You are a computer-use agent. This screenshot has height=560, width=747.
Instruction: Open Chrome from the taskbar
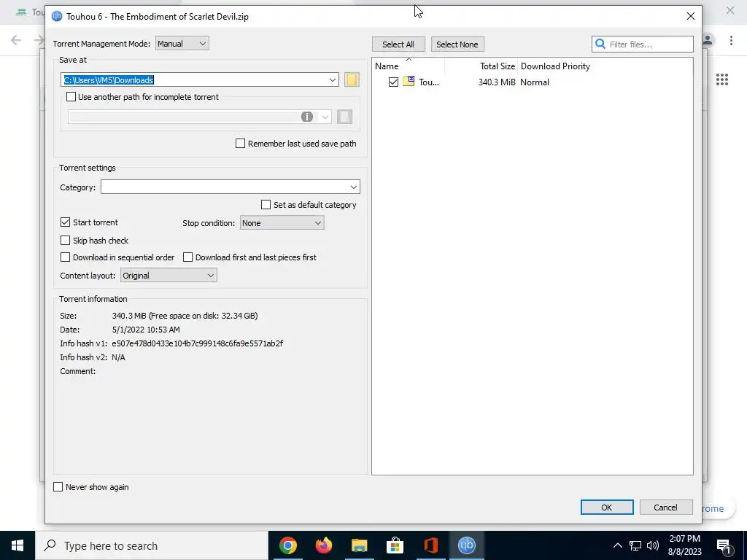coord(287,545)
